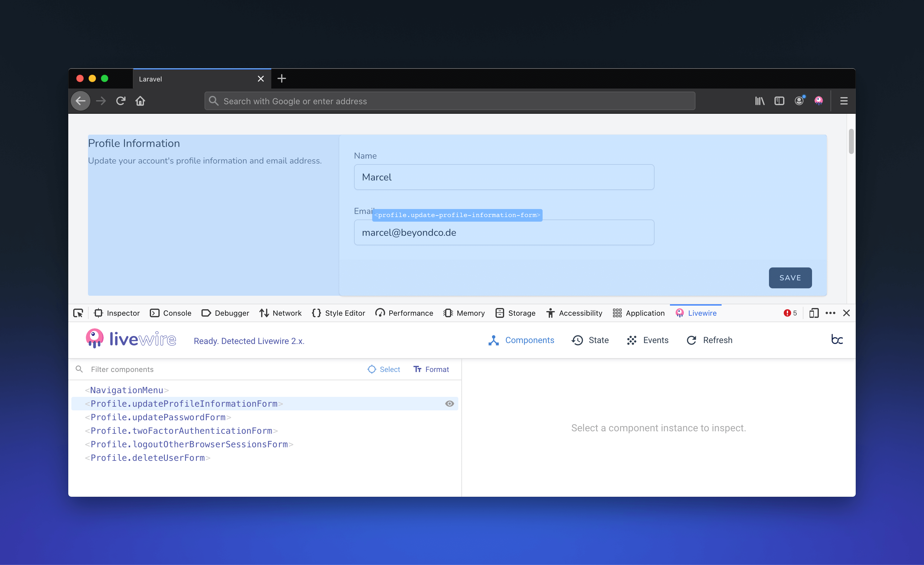Viewport: 924px width, 565px height.
Task: Click the Livewire extension icon in toolbar
Action: coord(818,101)
